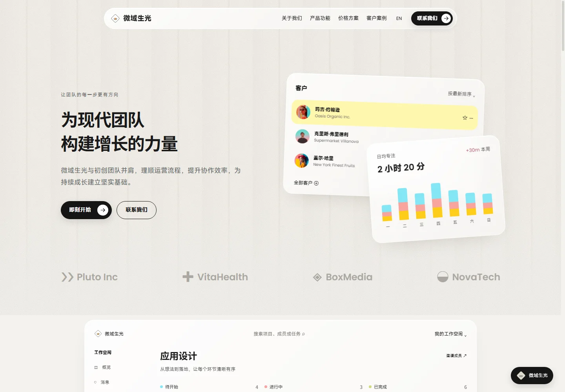Image resolution: width=565 pixels, height=392 pixels.
Task: Open 关于我们 in the navigation bar
Action: 292,18
